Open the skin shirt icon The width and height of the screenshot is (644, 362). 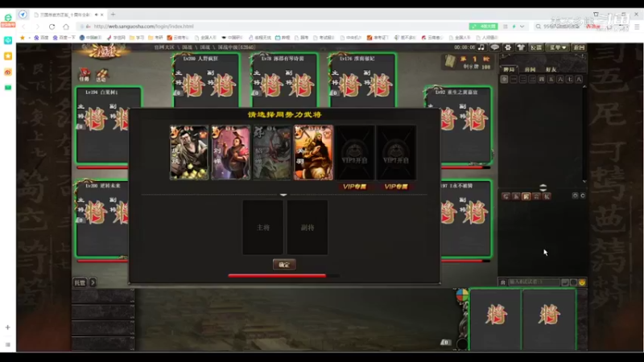pyautogui.click(x=521, y=47)
